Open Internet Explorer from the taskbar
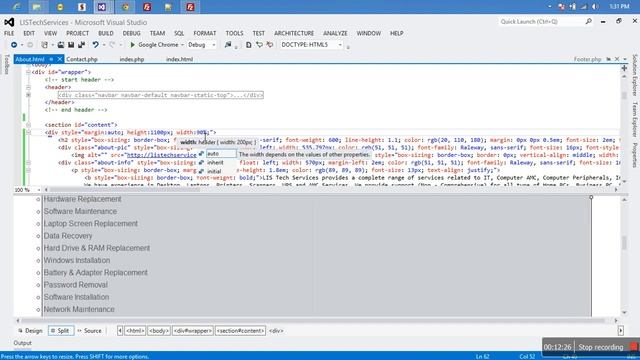The image size is (640, 360). [16, 7]
